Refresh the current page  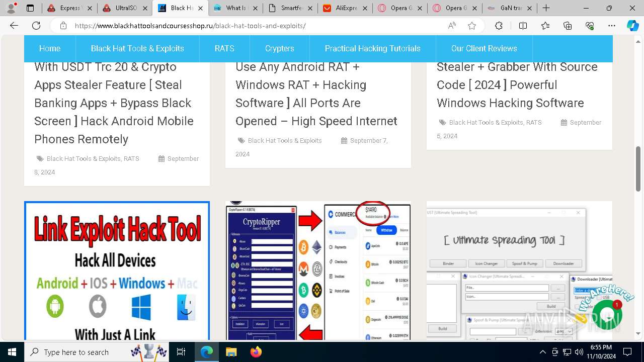(36, 26)
